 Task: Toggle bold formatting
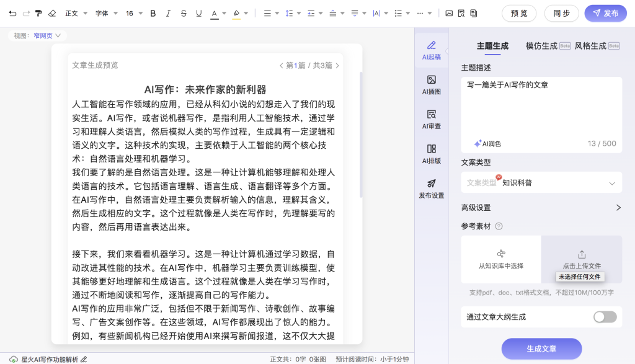[153, 14]
